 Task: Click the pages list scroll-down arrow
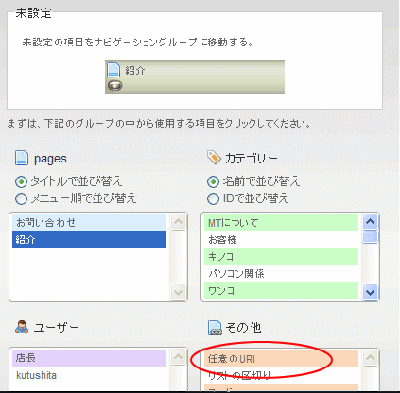coord(178,292)
